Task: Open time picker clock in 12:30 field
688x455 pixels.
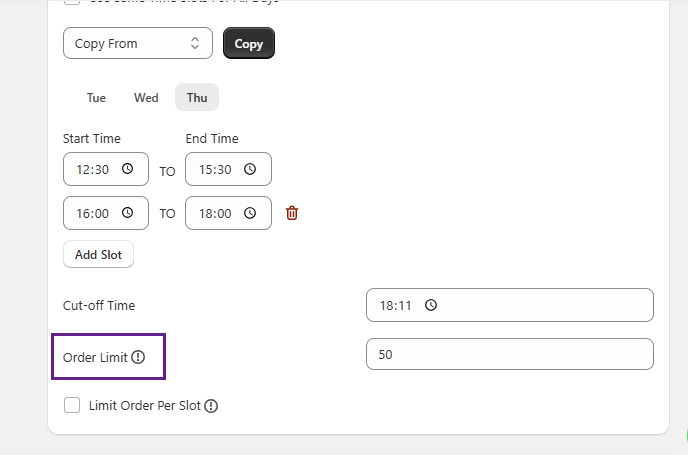Action: [x=127, y=169]
